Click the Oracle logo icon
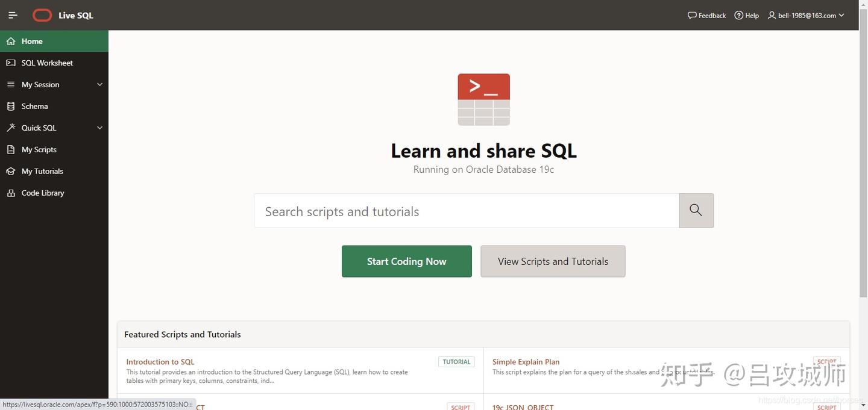 [42, 15]
